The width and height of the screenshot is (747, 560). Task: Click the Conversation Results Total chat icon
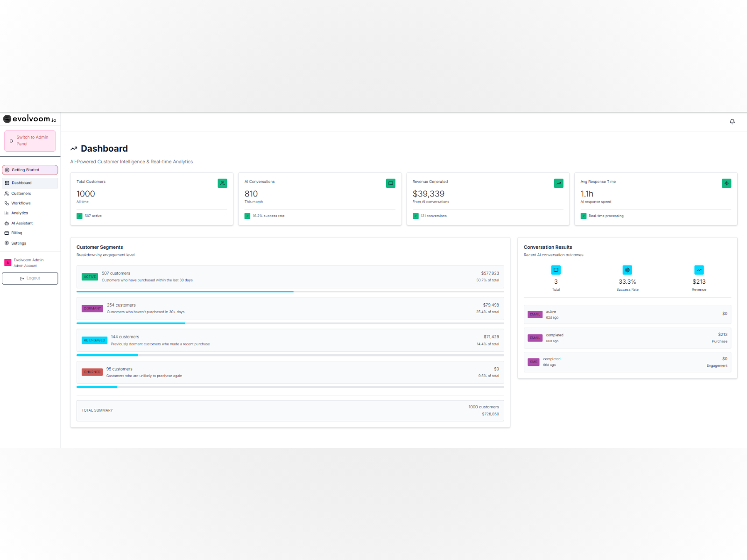point(556,270)
